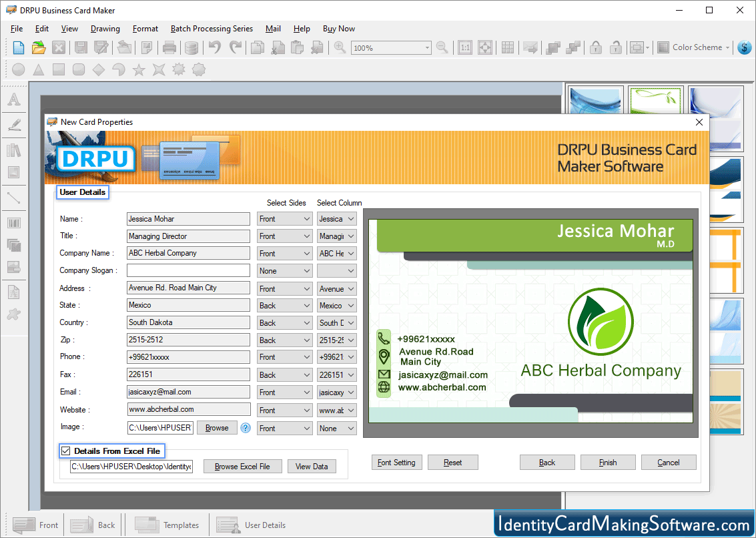Switch to the Templates tab at bottom
Image resolution: width=756 pixels, height=538 pixels.
167,525
